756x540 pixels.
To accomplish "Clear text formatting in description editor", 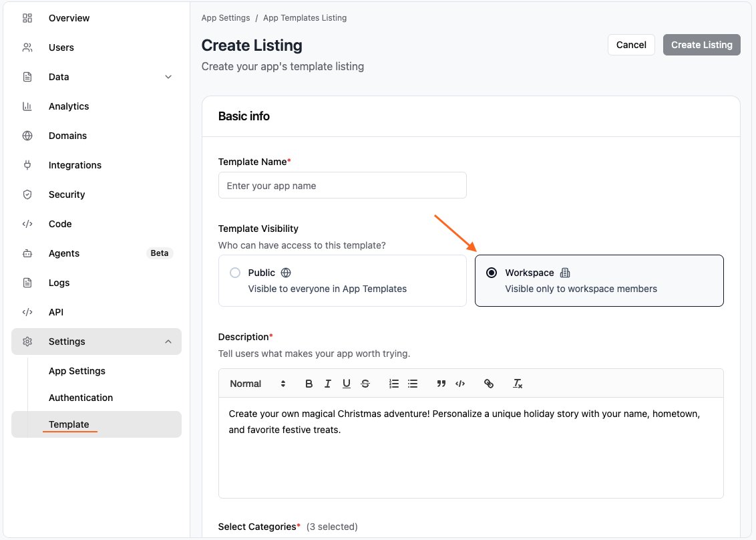I will point(518,384).
